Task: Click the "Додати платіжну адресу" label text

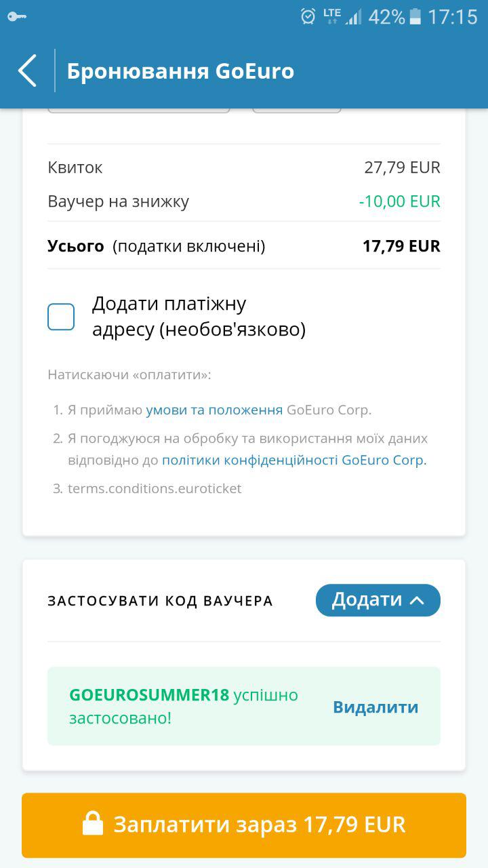Action: 199,317
